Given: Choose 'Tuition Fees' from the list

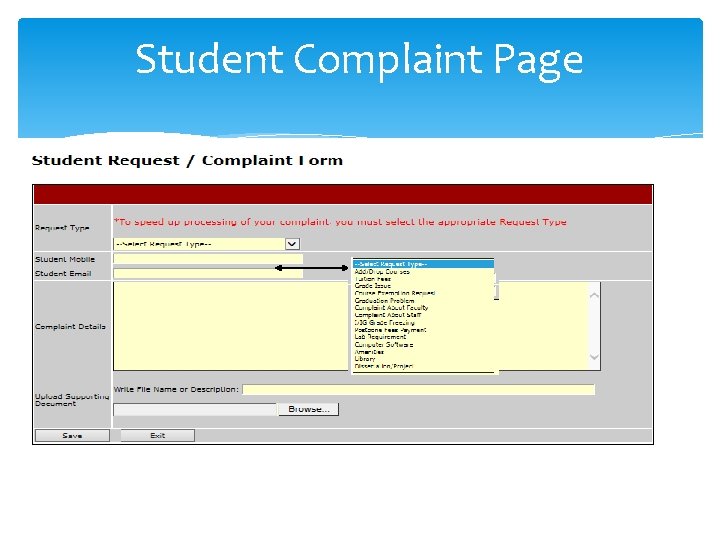Looking at the screenshot, I should tap(372, 279).
